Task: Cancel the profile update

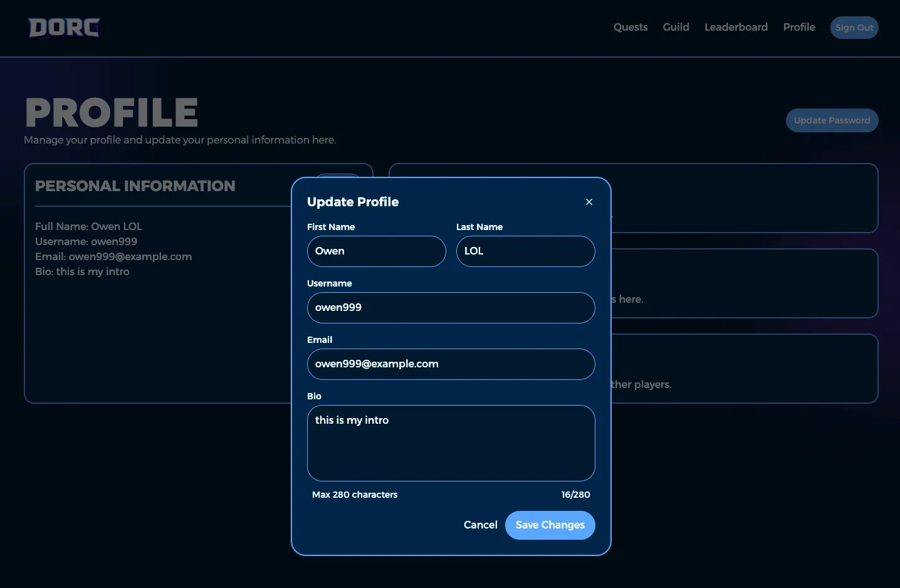Action: pos(480,525)
